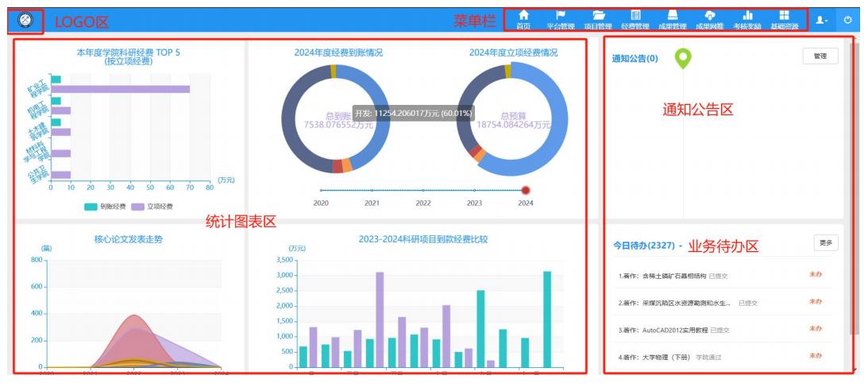Open 平台管理 flag icon menu

[560, 19]
